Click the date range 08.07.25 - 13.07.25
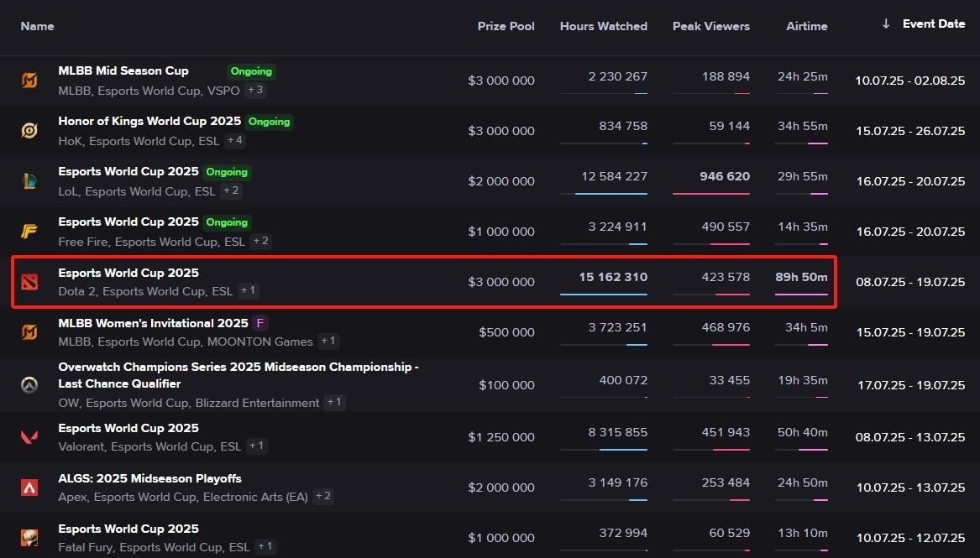The width and height of the screenshot is (980, 558). click(x=910, y=437)
